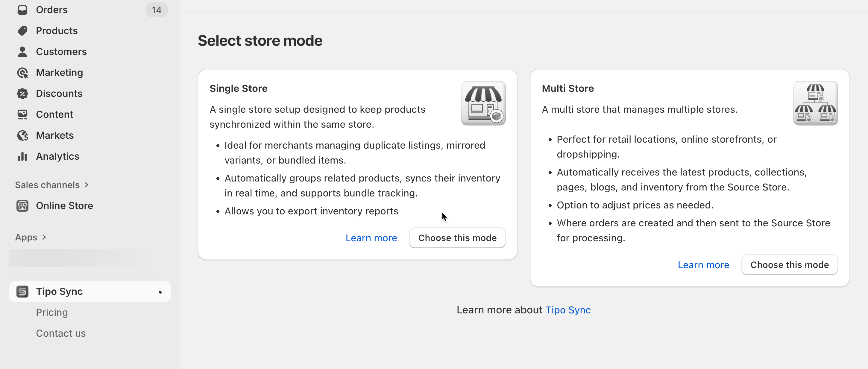Click the Orders inbox icon
The height and width of the screenshot is (369, 868).
point(22,10)
